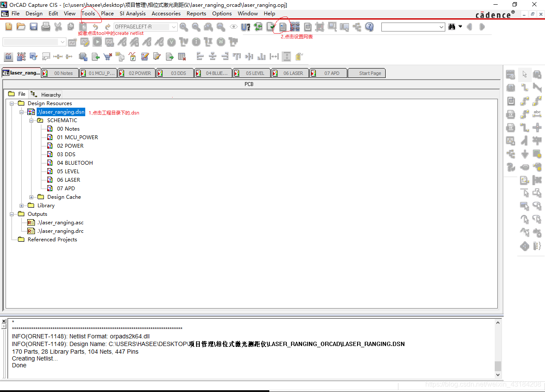Click the Undo arrow icon

coord(95,27)
